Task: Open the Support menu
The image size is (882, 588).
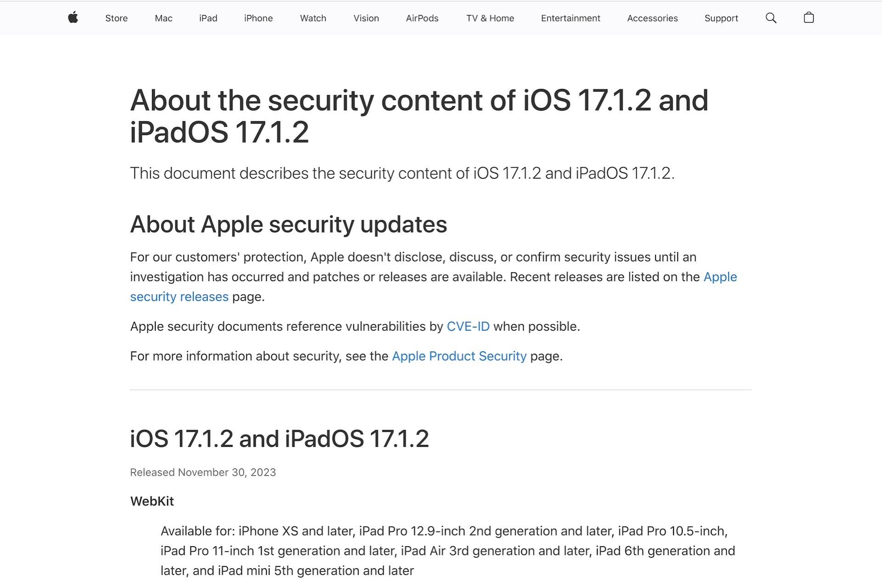Action: coord(721,18)
